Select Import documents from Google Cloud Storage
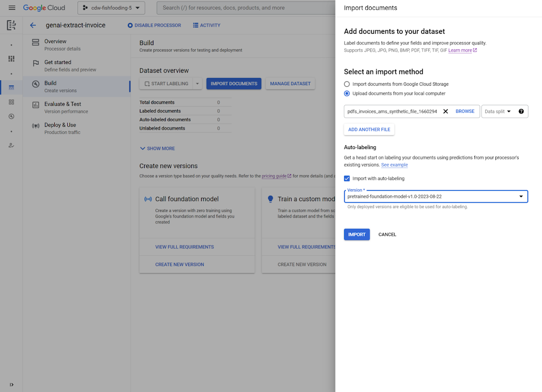The height and width of the screenshot is (392, 542). coord(347,84)
